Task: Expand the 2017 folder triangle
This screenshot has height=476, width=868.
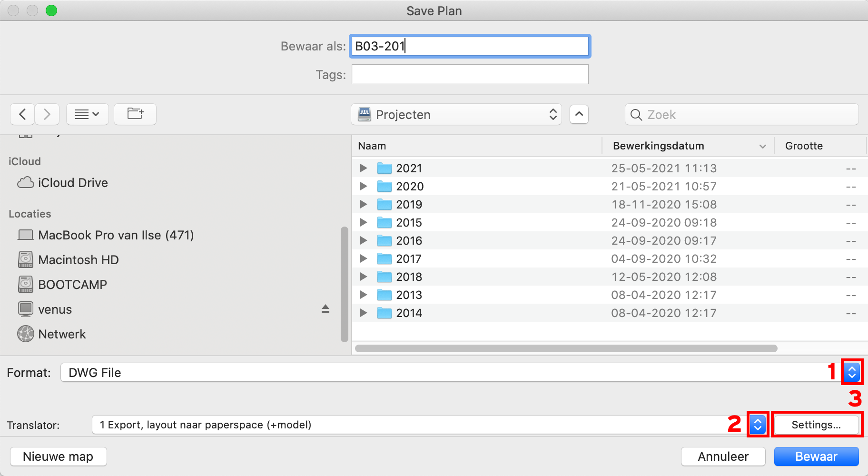Action: (x=364, y=258)
